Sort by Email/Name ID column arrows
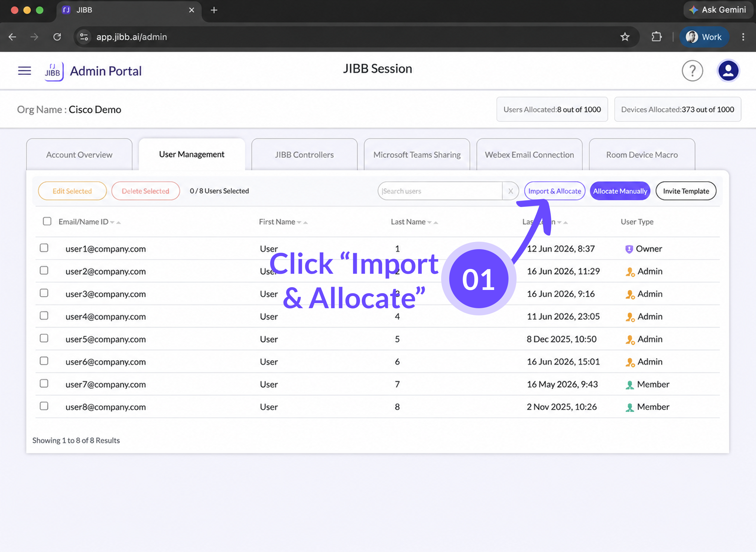Image resolution: width=756 pixels, height=552 pixels. click(115, 223)
